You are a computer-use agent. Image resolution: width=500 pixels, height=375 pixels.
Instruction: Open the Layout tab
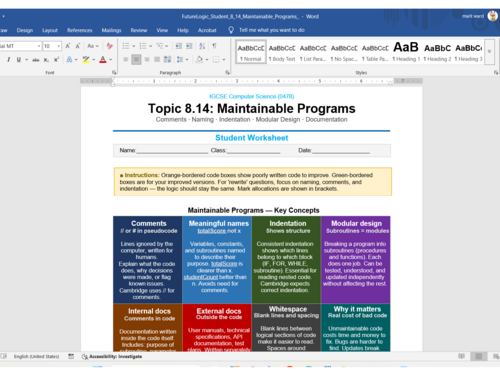click(50, 30)
